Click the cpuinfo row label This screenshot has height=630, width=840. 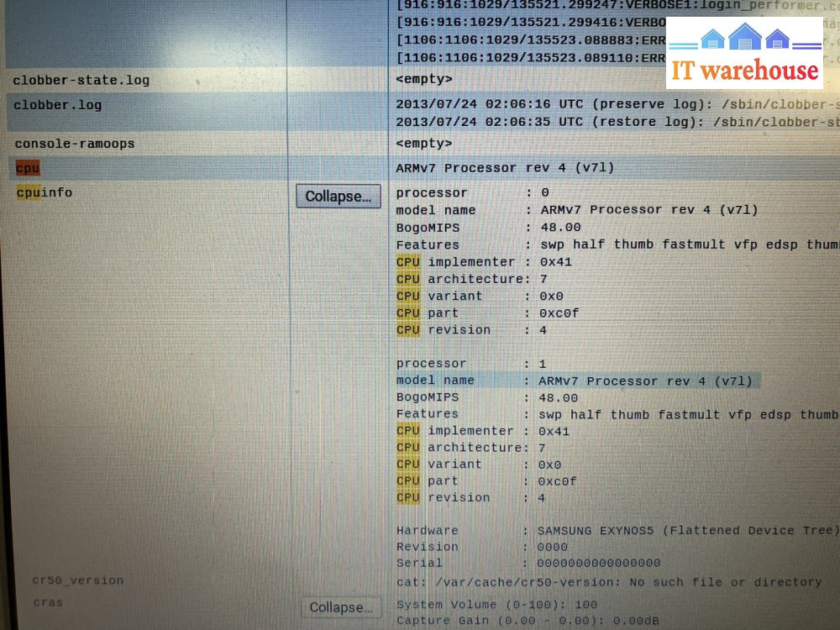point(45,192)
